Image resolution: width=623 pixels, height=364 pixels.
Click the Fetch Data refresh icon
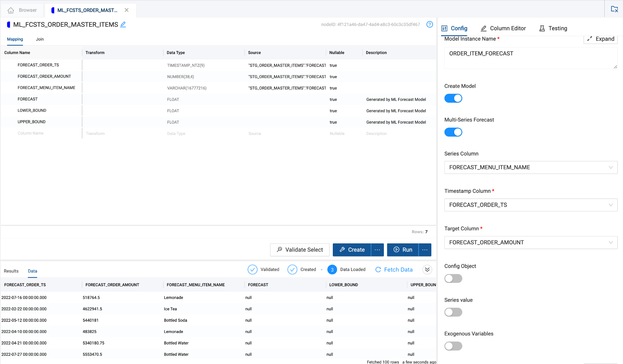pos(378,270)
